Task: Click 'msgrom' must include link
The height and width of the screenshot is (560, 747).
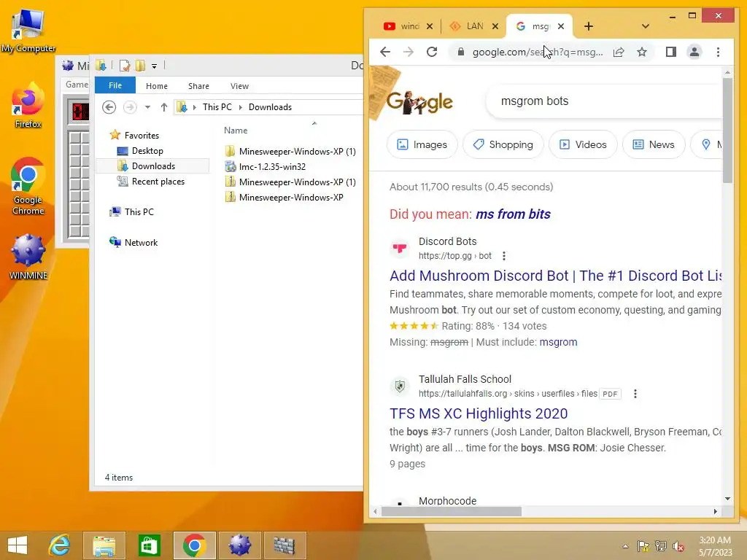Action: (558, 342)
